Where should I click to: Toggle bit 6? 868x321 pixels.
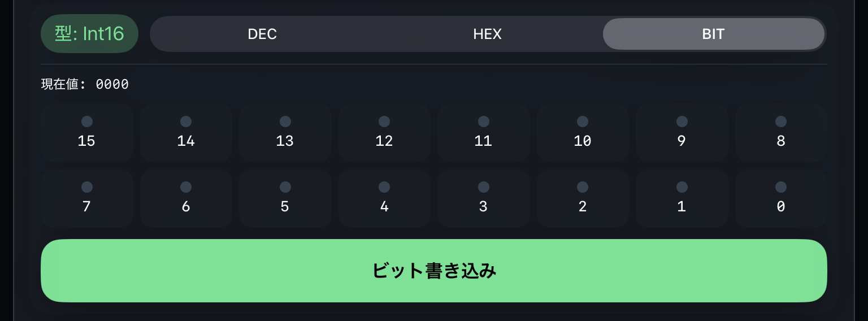tap(186, 198)
